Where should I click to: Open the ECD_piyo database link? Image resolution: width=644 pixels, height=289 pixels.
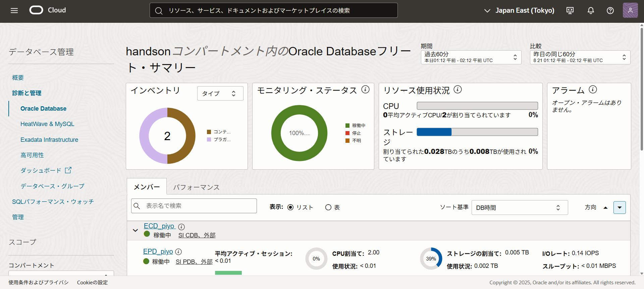(159, 226)
